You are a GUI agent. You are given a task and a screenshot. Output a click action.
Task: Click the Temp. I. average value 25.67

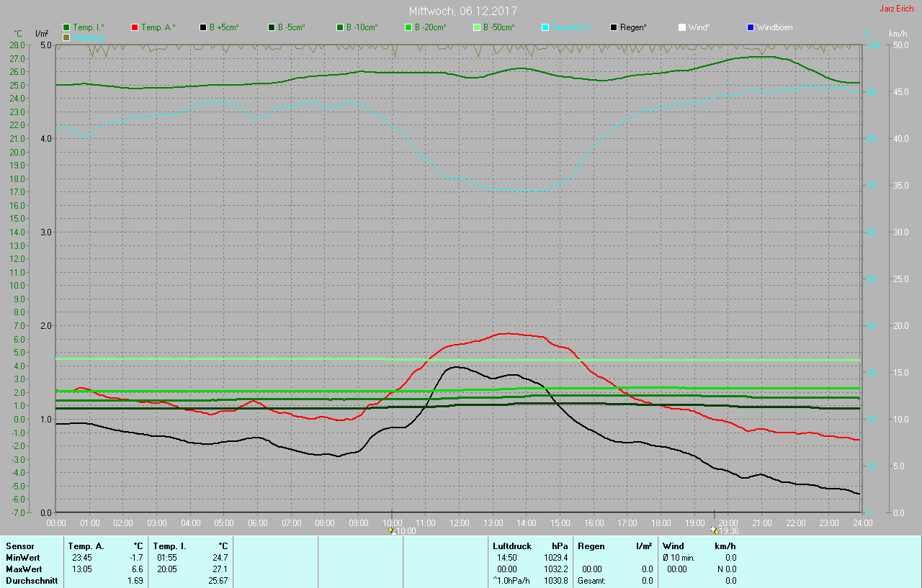(x=218, y=581)
